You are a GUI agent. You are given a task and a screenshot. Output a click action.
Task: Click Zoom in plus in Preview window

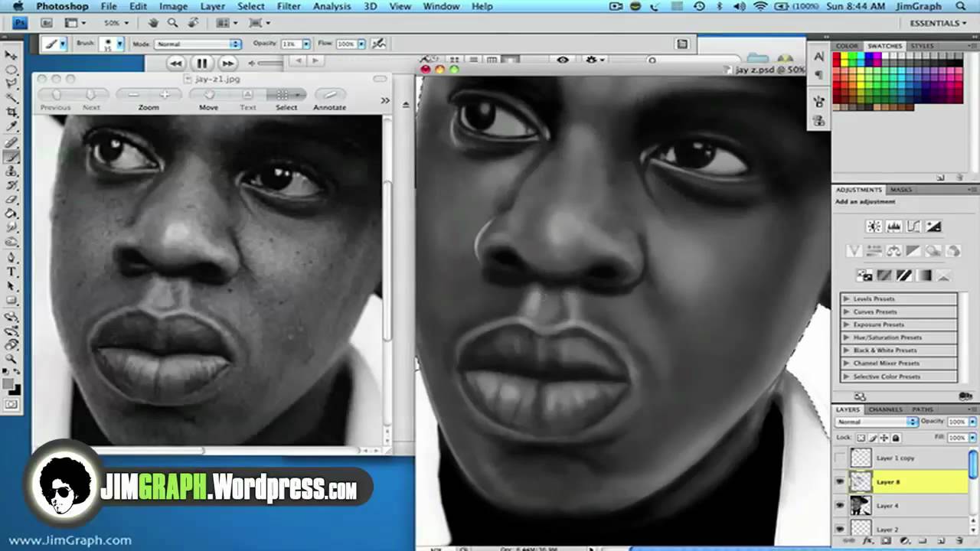pos(165,95)
